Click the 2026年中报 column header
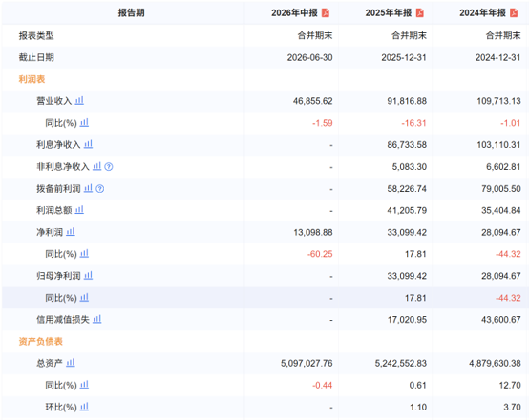The width and height of the screenshot is (529, 420). click(294, 12)
